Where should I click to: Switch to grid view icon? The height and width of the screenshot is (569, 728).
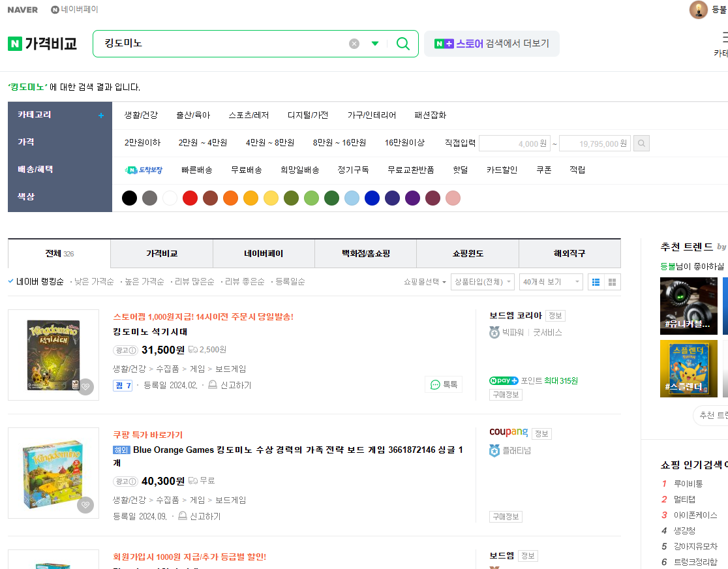613,282
